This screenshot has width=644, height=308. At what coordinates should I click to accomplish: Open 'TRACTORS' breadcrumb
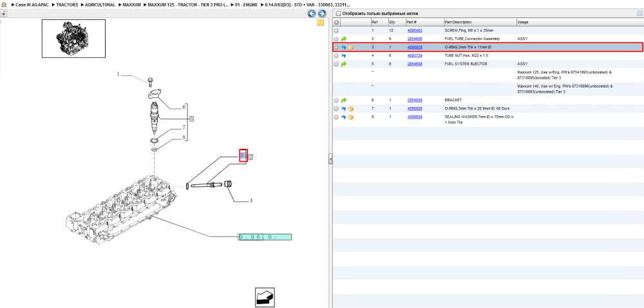(67, 5)
